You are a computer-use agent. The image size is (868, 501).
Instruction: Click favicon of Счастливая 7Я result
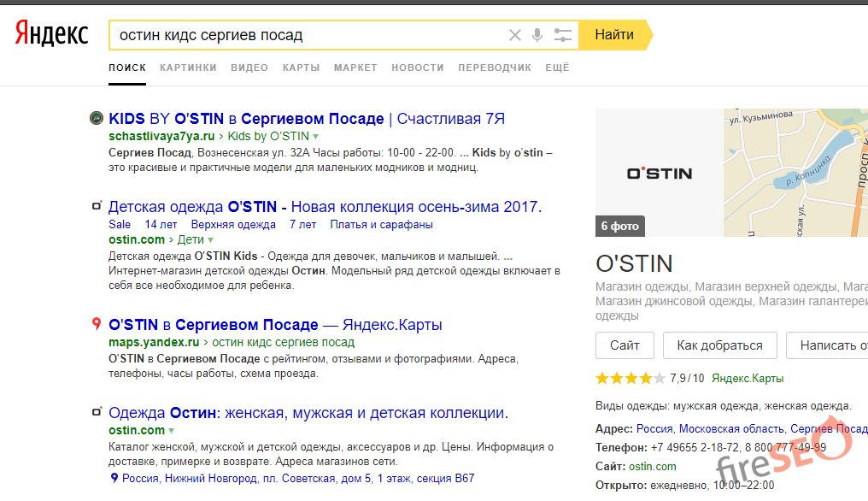coord(97,118)
